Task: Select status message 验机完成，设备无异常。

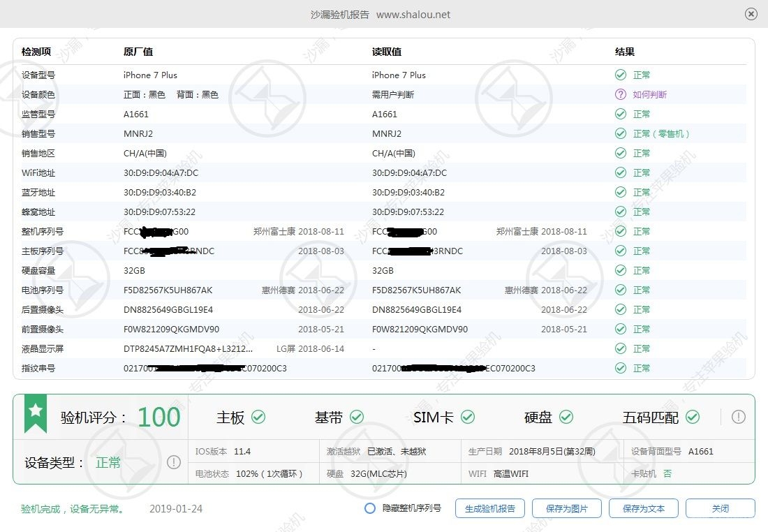Action: click(73, 509)
